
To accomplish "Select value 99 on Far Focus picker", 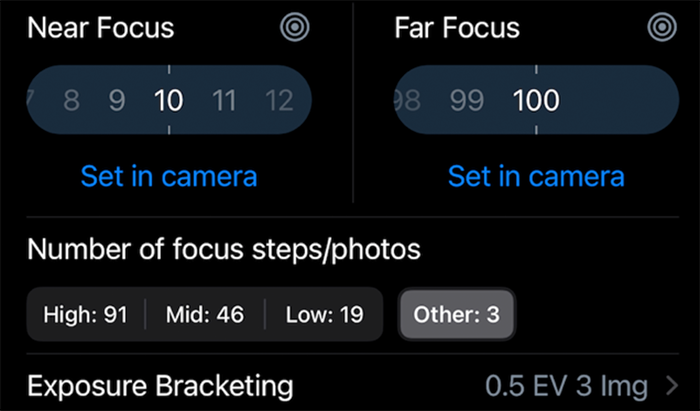I will coord(467,100).
